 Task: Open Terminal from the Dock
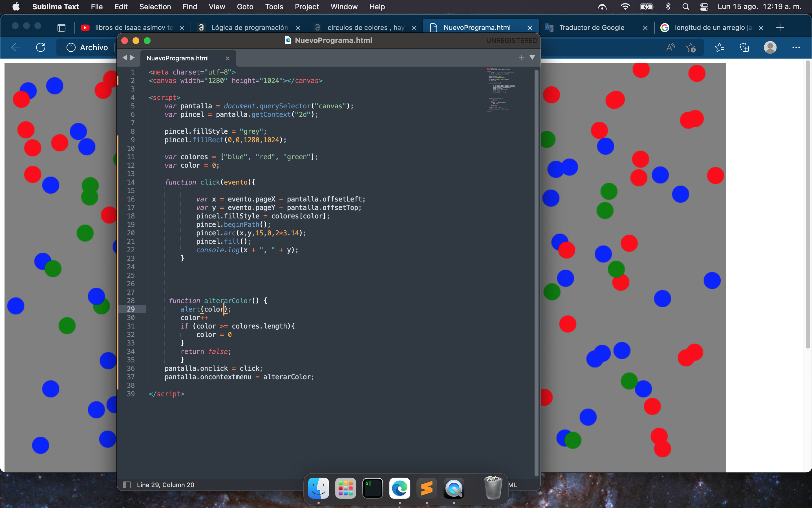(x=372, y=488)
